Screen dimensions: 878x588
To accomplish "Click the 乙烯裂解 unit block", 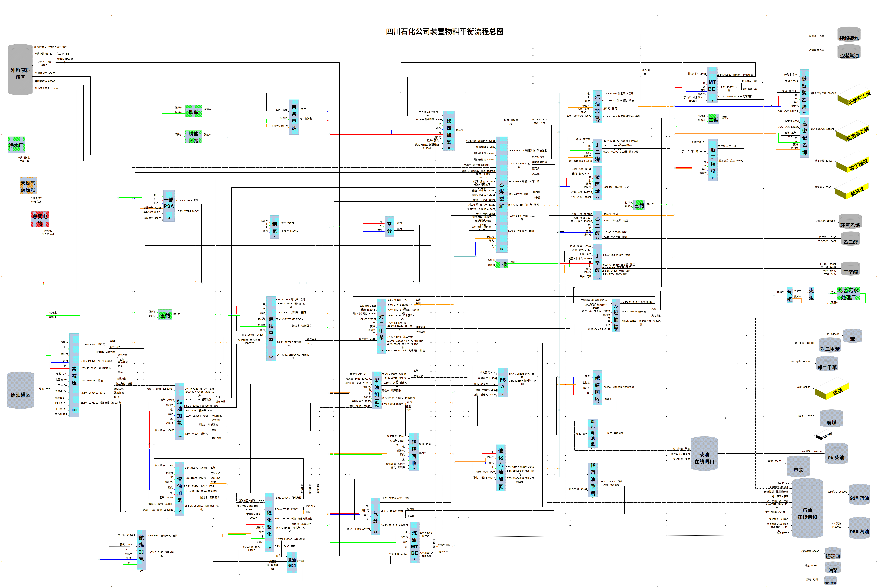I will [x=502, y=194].
